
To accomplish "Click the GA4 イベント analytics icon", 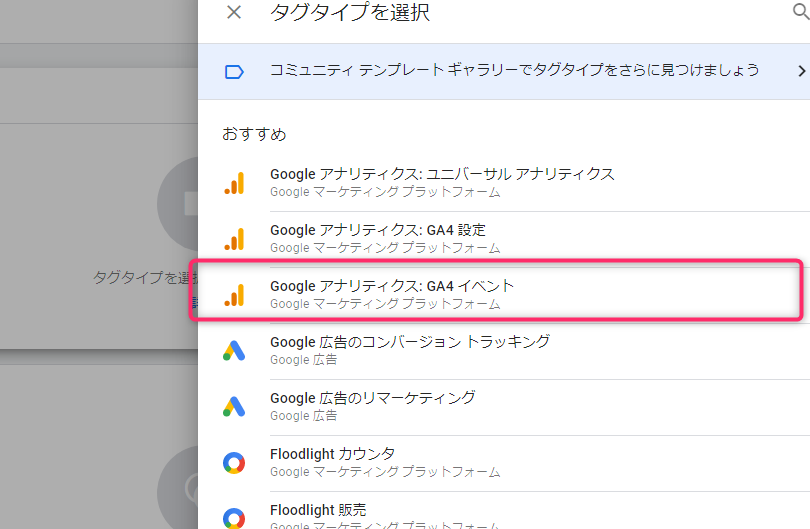I will tap(234, 295).
